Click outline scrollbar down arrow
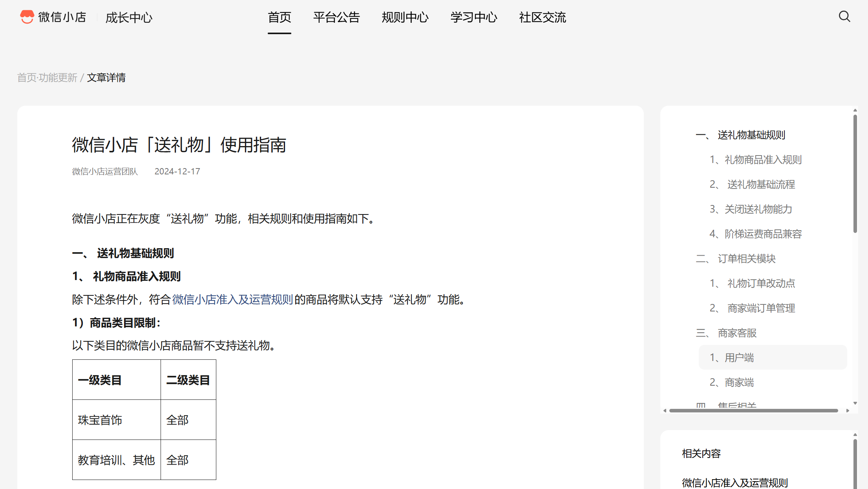The height and width of the screenshot is (489, 868). click(855, 403)
